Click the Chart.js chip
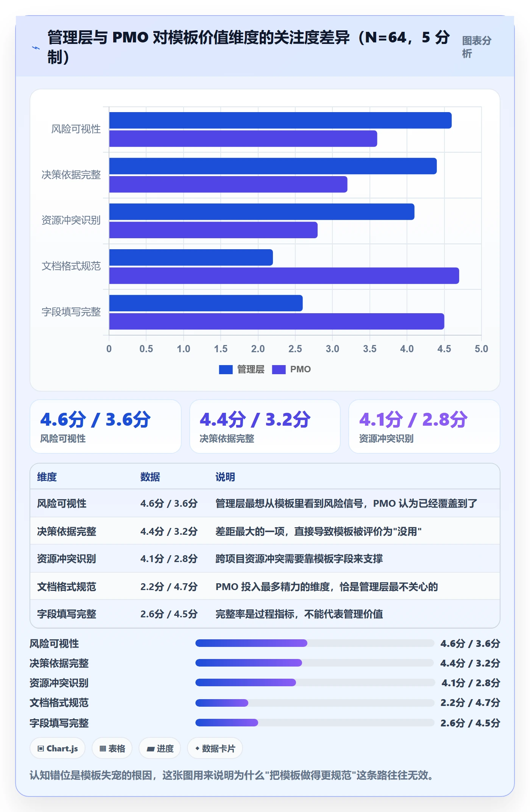The image size is (530, 812). click(58, 748)
